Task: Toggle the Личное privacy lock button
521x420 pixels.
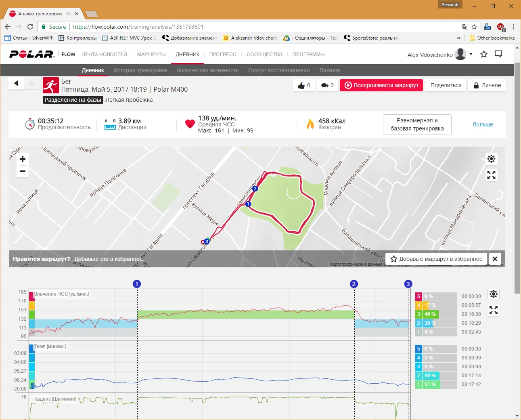Action: (x=487, y=85)
